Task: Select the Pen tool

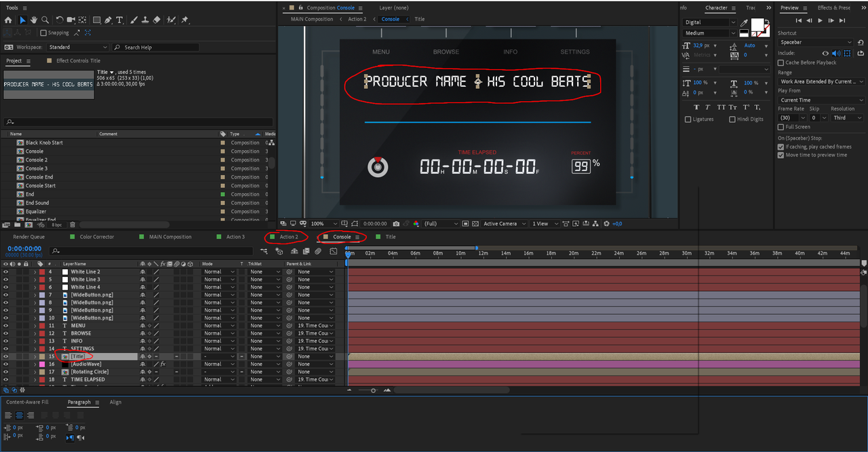Action: click(108, 20)
